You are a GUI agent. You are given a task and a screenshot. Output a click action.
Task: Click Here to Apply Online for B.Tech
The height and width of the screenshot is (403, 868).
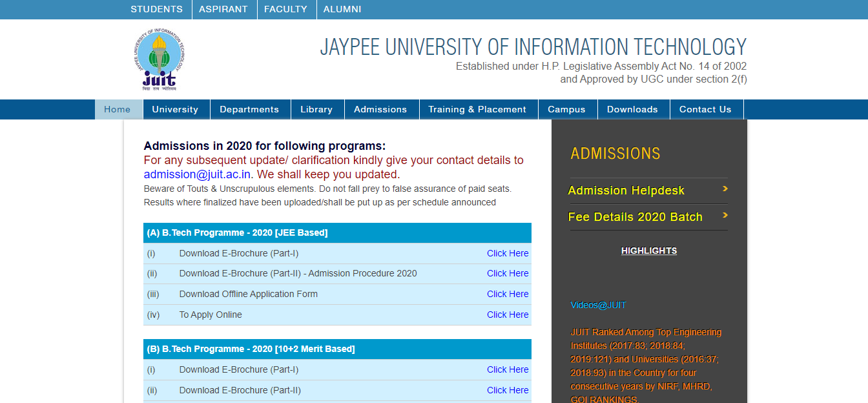[508, 315]
